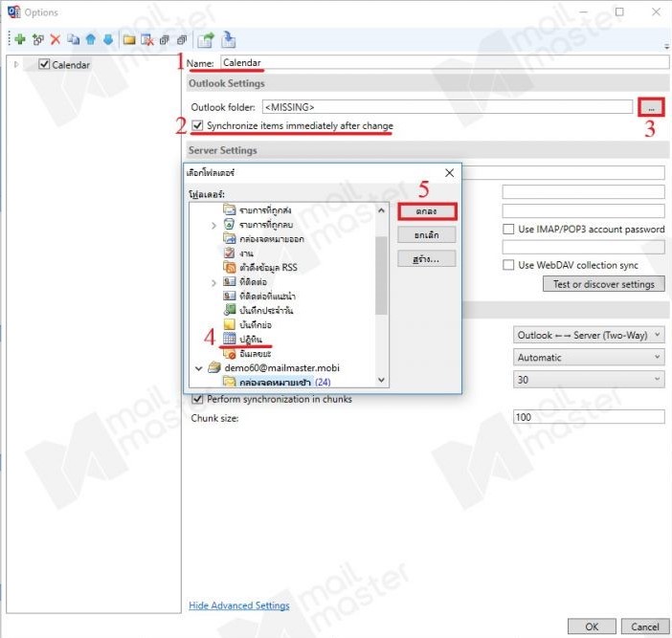Select demo60@mailmaster.mobi account row
Image resolution: width=672 pixels, height=638 pixels.
coord(281,368)
